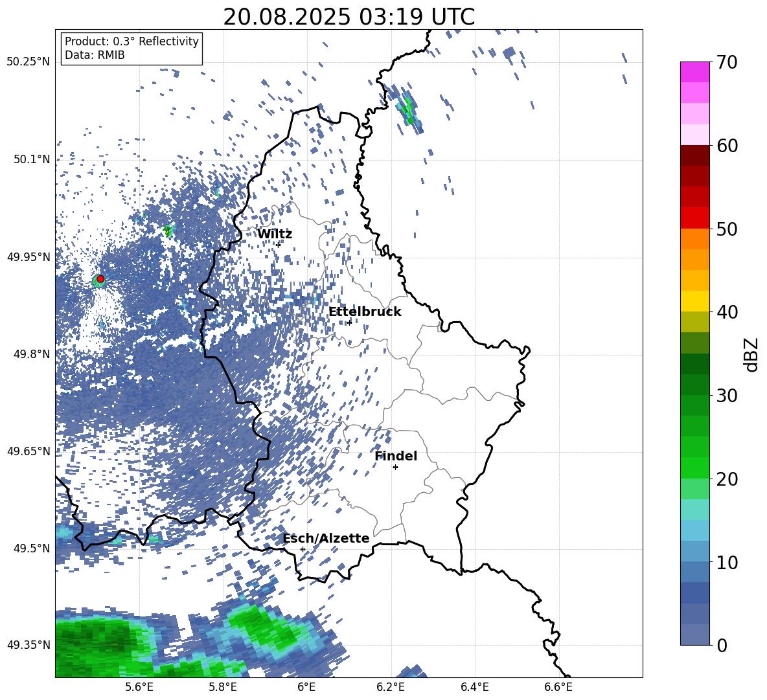
Task: Click the 60 tick on the colorbar
Action: (726, 146)
